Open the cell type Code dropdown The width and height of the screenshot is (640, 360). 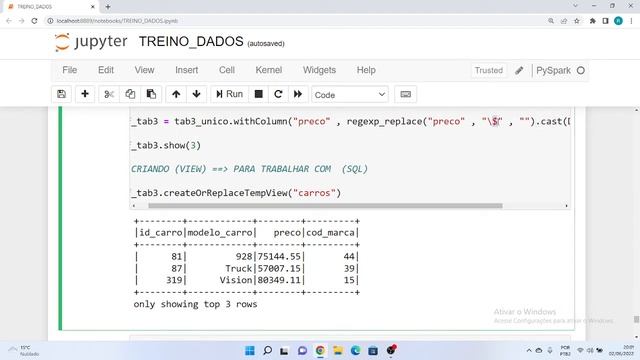(x=350, y=95)
